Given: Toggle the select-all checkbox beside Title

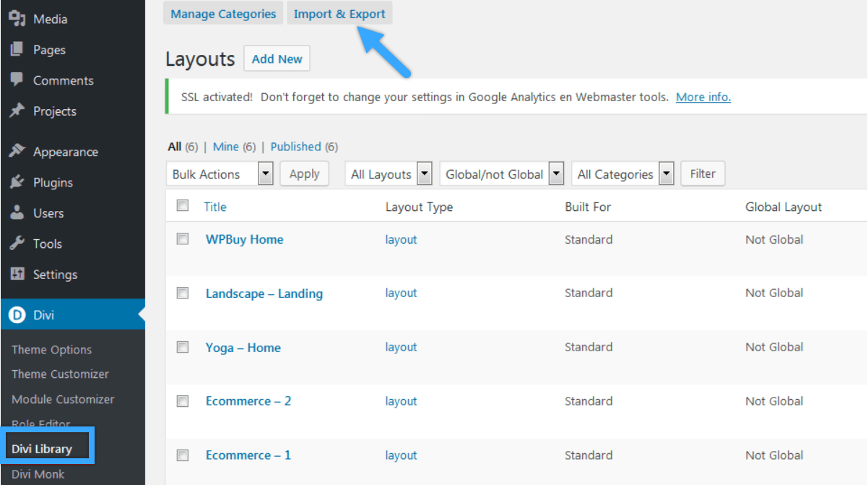Looking at the screenshot, I should tap(183, 206).
